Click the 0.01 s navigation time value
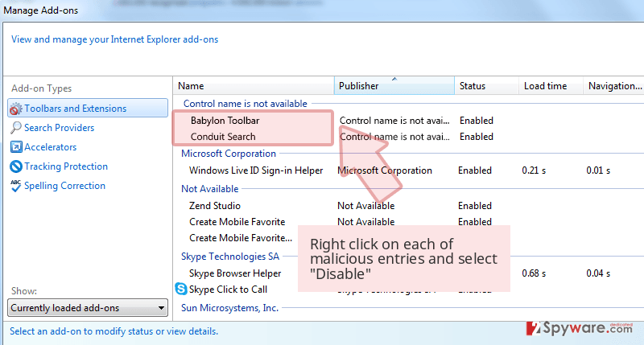Viewport: 644px width, 345px height. pos(598,170)
